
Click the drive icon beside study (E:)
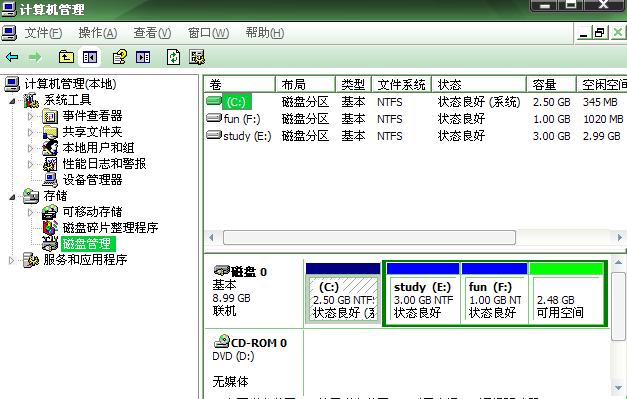(x=214, y=135)
